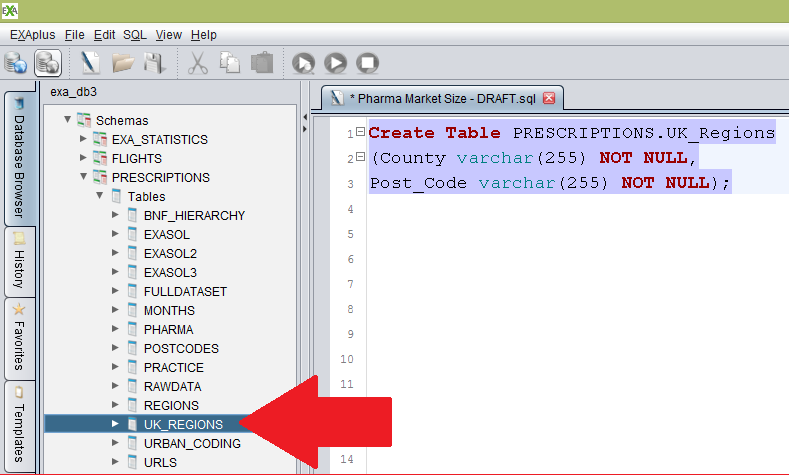
Task: Cut selection with the scissors icon
Action: [198, 63]
